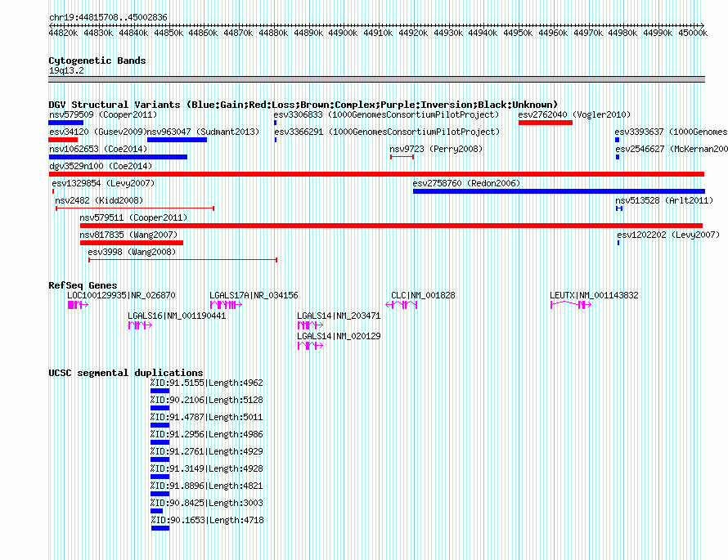The image size is (728, 560).
Task: Select duplication bar %ID:91.8896 Length:4821
Action: [160, 494]
